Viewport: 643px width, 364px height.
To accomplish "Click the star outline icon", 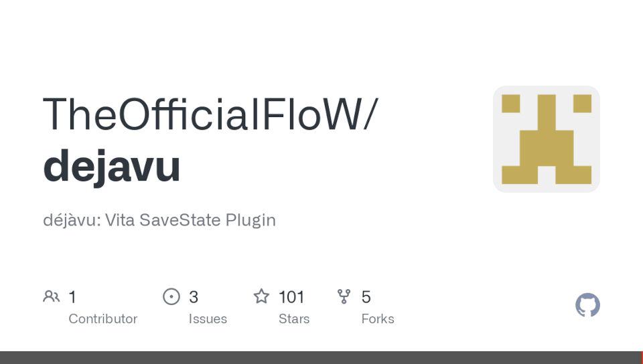I will coord(261,296).
